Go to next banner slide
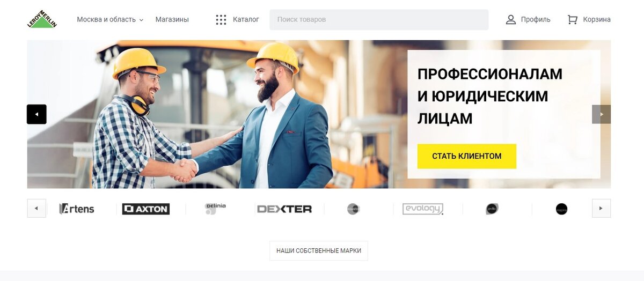This screenshot has height=281, width=644. 601,114
